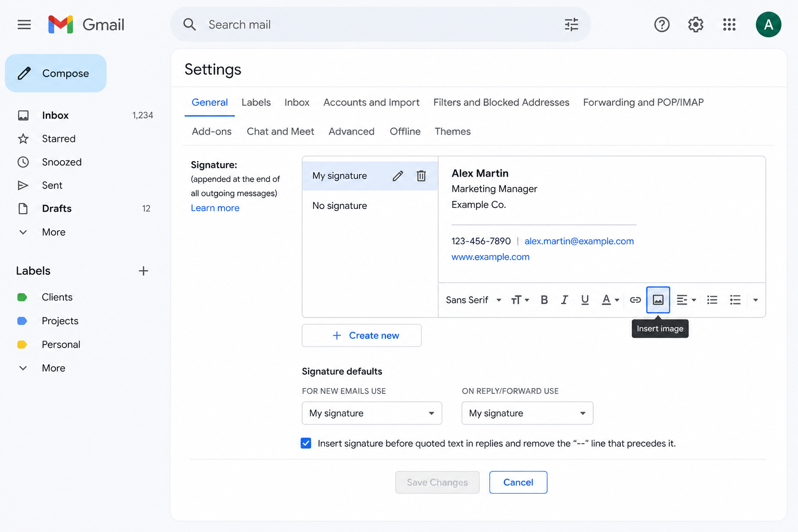Open On Reply/Forward Use dropdown
The height and width of the screenshot is (532, 798).
click(x=527, y=413)
